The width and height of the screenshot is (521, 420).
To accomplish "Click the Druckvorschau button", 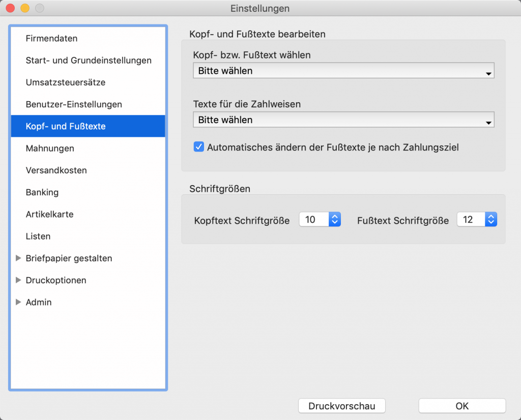I will click(341, 406).
